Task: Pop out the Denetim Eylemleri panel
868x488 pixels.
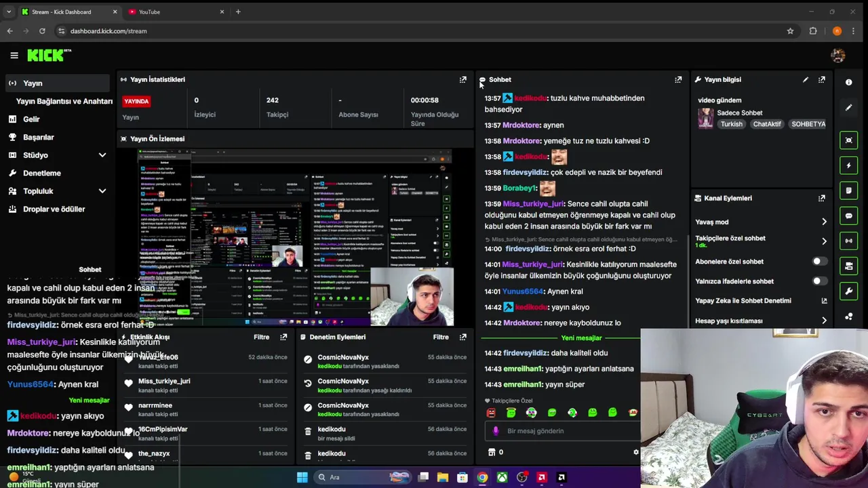Action: pos(463,337)
